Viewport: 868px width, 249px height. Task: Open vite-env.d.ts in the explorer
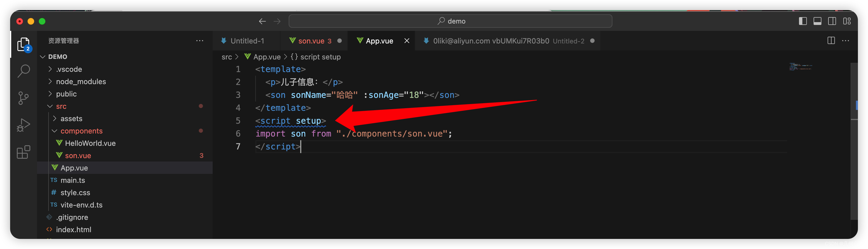(x=125, y=205)
